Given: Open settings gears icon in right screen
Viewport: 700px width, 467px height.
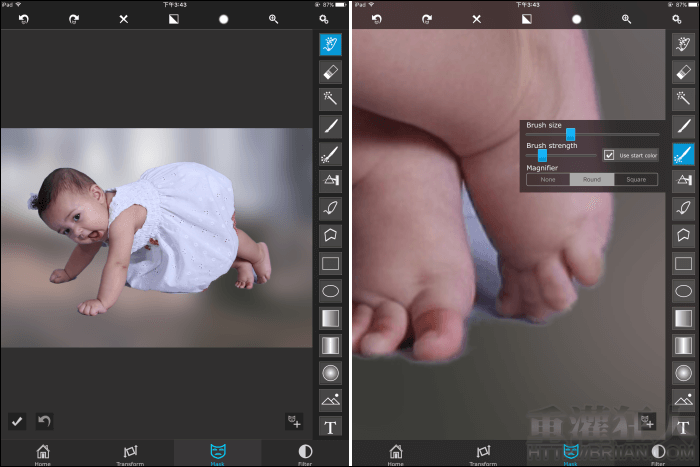Looking at the screenshot, I should [x=676, y=19].
